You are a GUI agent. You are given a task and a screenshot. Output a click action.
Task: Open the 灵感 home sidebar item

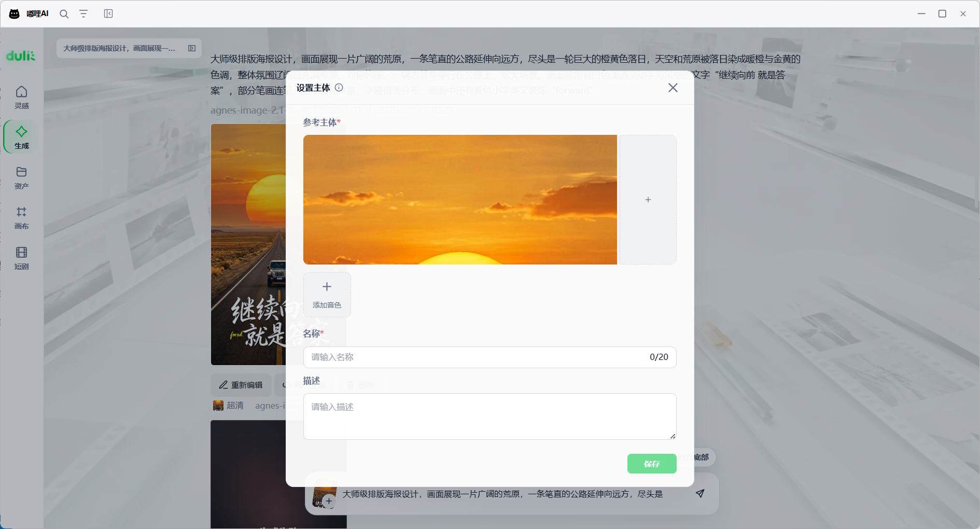[x=21, y=97]
